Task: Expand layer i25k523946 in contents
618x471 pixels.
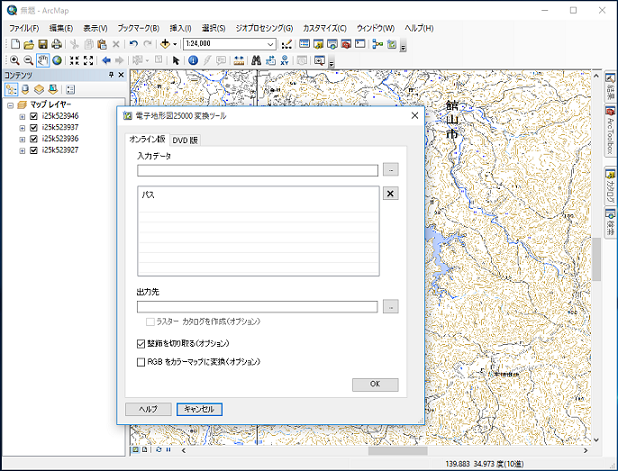Action: click(x=22, y=117)
